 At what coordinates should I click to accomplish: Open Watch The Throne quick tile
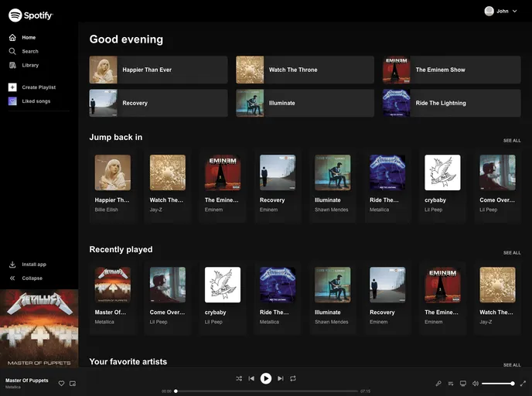(x=305, y=70)
